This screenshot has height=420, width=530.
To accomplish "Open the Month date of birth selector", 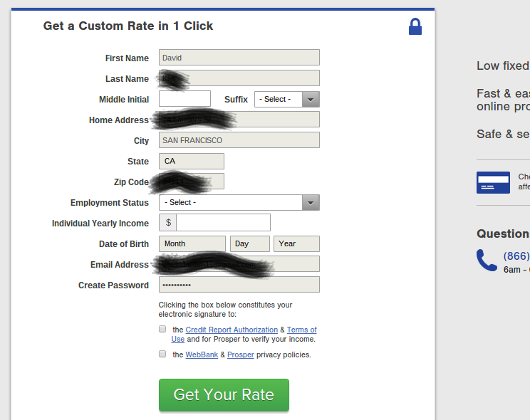I will point(192,243).
